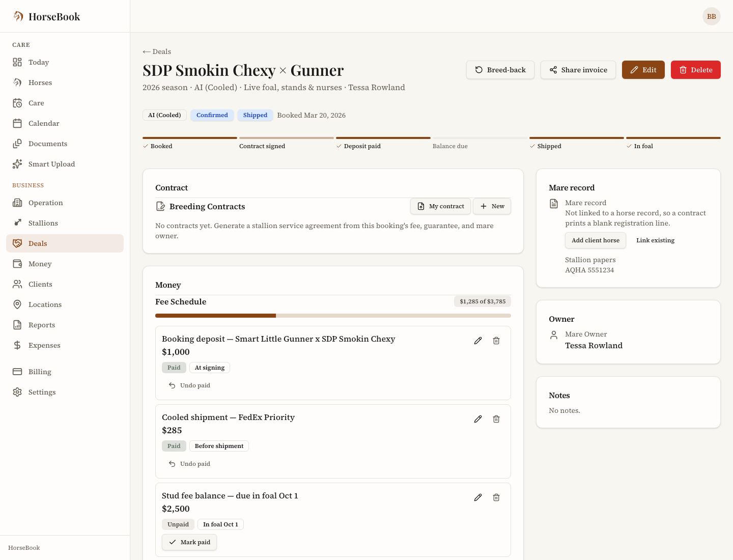733x560 pixels.
Task: Click the HorseBook logo icon
Action: pos(18,16)
